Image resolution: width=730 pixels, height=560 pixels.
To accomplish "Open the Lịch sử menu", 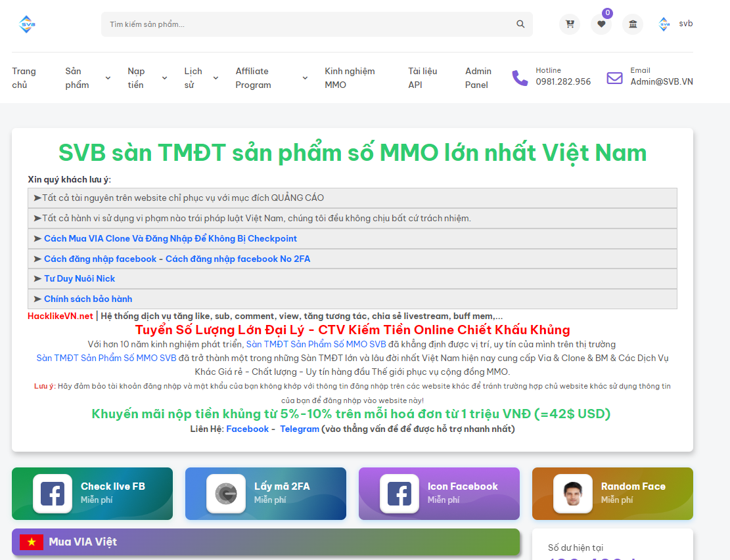I will coord(193,77).
